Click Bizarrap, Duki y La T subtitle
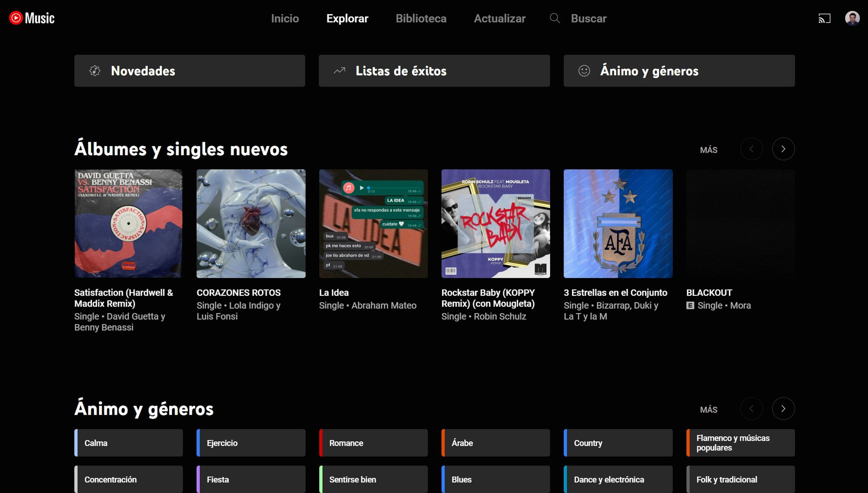Screen dimensions: 868x493 [611, 311]
